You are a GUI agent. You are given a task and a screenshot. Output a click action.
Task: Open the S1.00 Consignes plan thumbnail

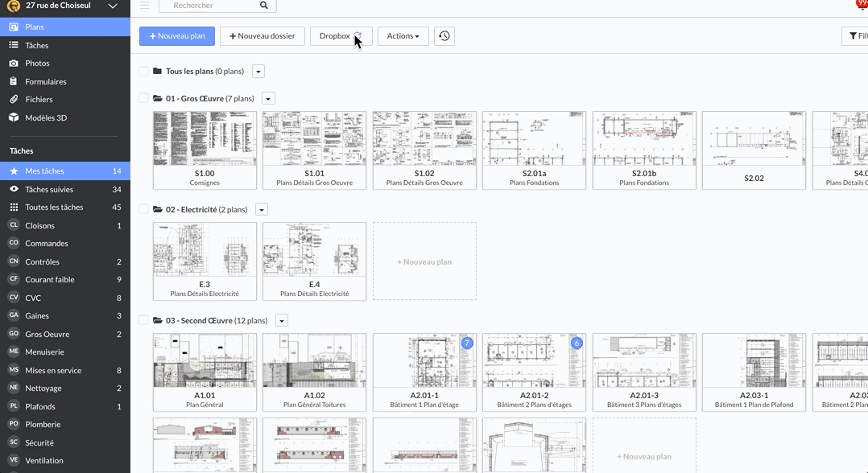click(205, 139)
